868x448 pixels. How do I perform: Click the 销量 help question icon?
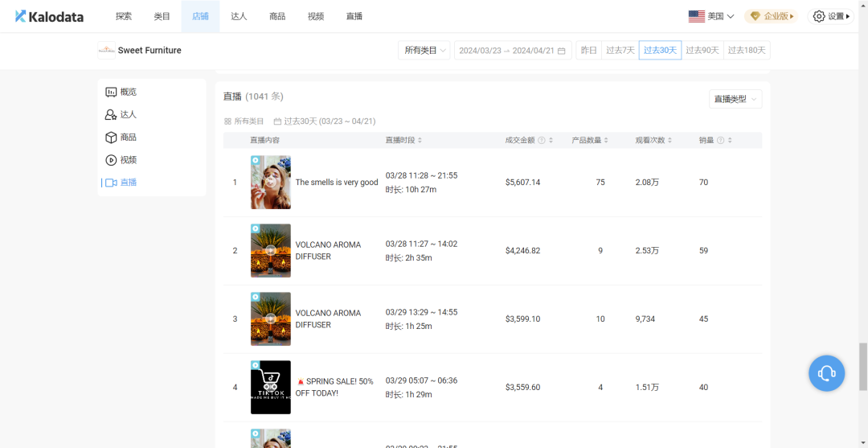click(720, 140)
